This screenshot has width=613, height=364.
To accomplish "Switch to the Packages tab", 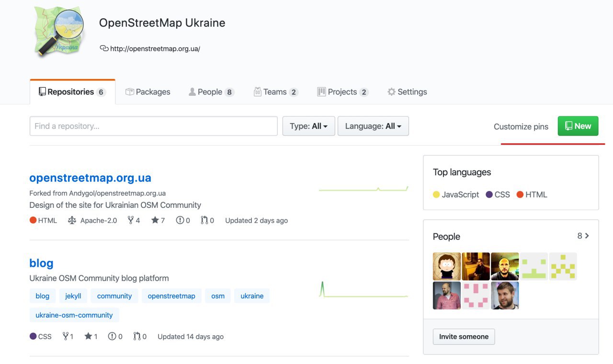I will pos(148,92).
